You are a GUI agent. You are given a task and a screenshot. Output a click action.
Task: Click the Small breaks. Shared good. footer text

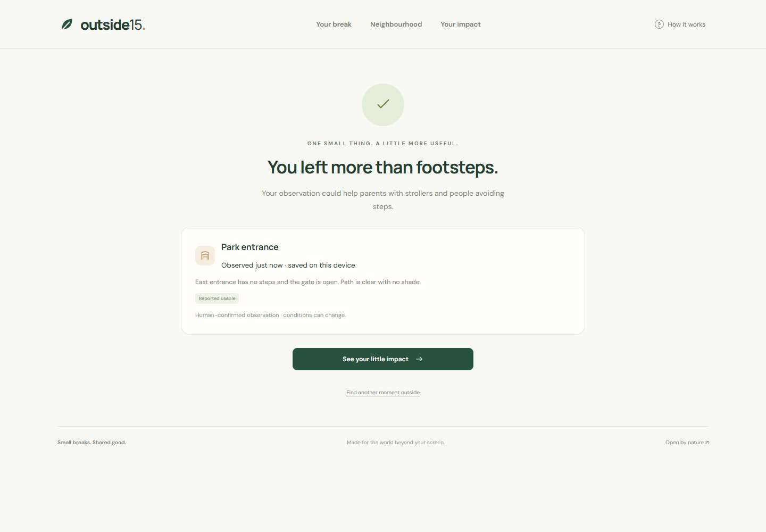[91, 443]
